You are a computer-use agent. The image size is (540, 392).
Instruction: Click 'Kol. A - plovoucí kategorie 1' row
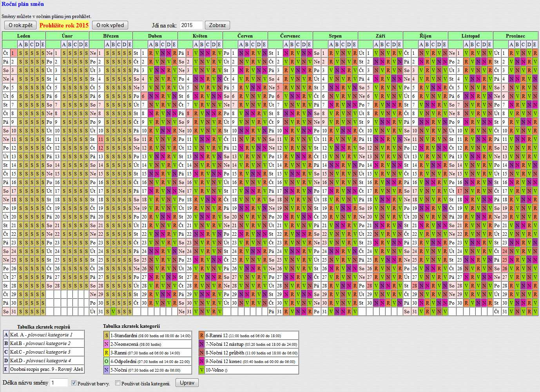pos(43,335)
